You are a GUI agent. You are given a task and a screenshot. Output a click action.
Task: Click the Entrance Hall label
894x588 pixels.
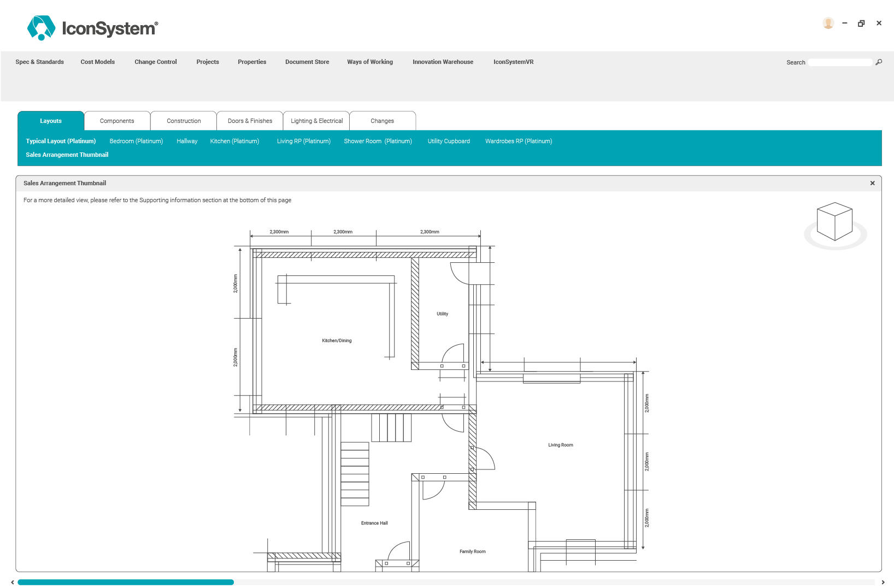(374, 523)
